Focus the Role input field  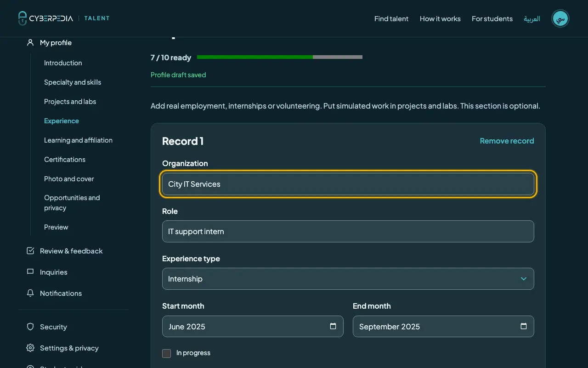[348, 231]
